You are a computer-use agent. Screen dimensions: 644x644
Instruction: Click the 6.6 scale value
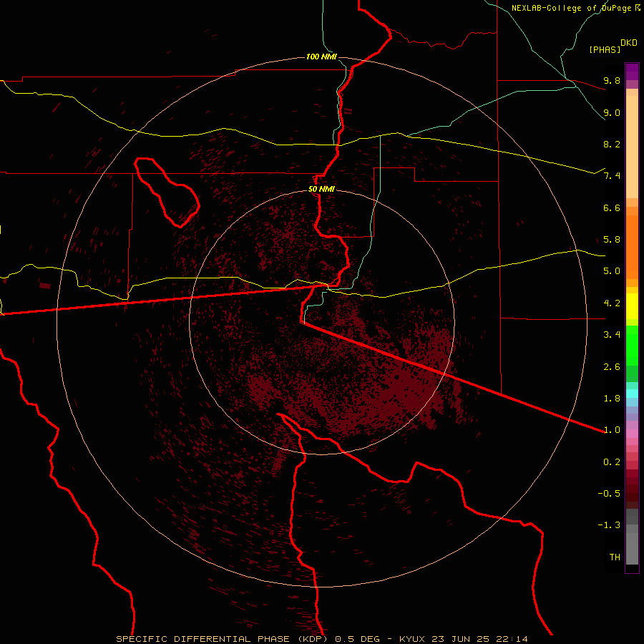point(612,208)
